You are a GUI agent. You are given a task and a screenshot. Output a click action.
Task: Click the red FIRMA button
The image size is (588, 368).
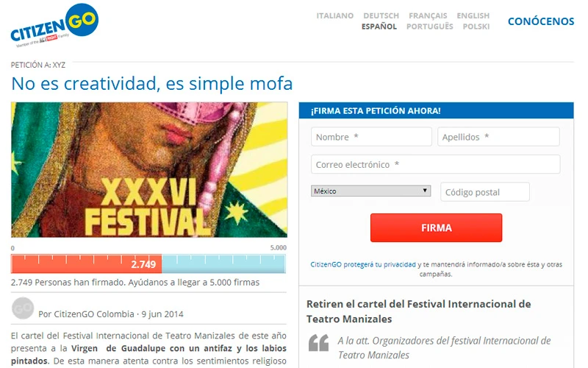pyautogui.click(x=436, y=227)
